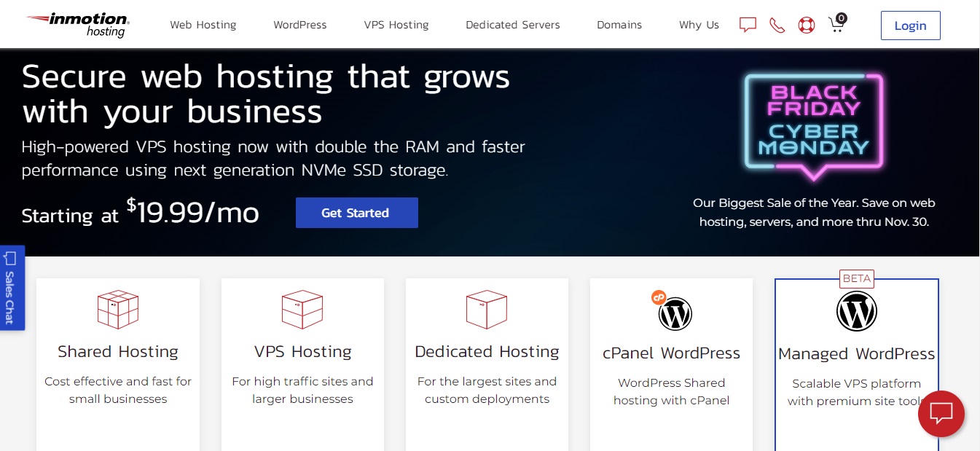Image resolution: width=980 pixels, height=451 pixels.
Task: Open the red floating chat button
Action: [x=941, y=414]
